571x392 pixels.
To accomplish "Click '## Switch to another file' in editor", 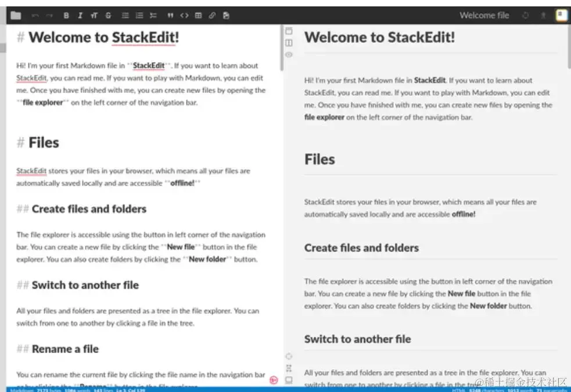I will 78,285.
